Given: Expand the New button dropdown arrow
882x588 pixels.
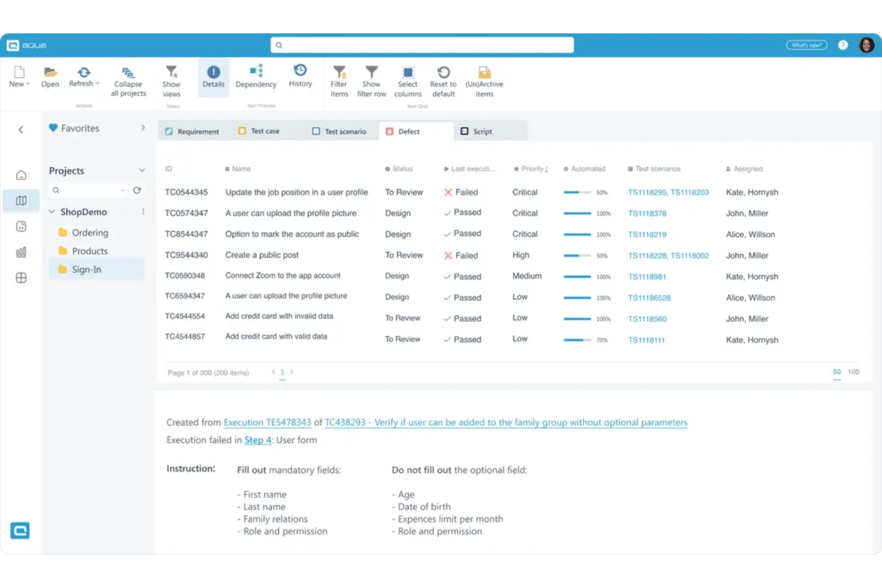Looking at the screenshot, I should [x=28, y=84].
